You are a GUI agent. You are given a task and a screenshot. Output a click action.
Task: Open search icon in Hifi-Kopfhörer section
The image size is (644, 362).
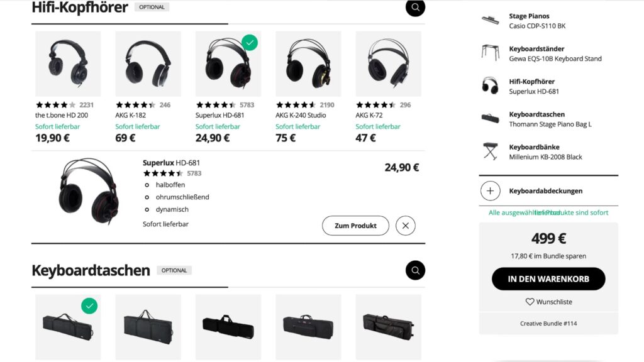pos(415,8)
